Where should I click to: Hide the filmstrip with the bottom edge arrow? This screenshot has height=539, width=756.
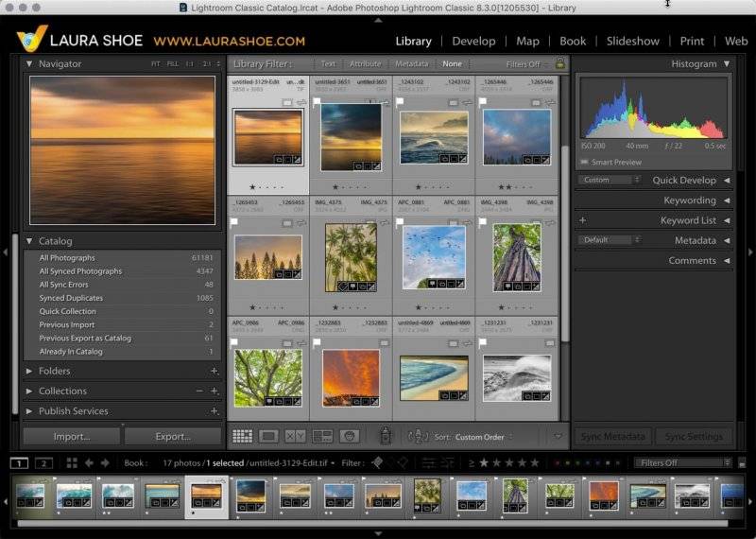coord(378,533)
